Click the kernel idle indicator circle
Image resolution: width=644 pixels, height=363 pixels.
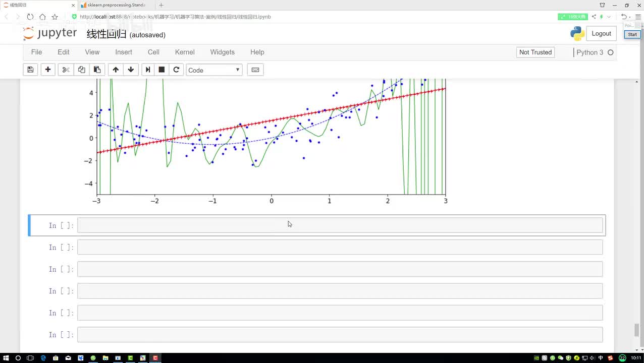coord(610,52)
